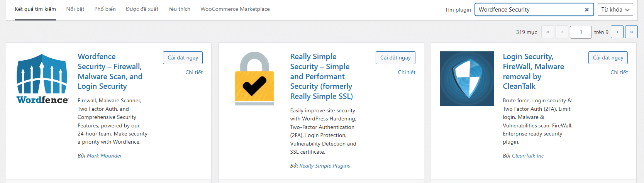Screen dimensions: 644x183
Task: Open the Phổ biến tab
Action: click(105, 9)
